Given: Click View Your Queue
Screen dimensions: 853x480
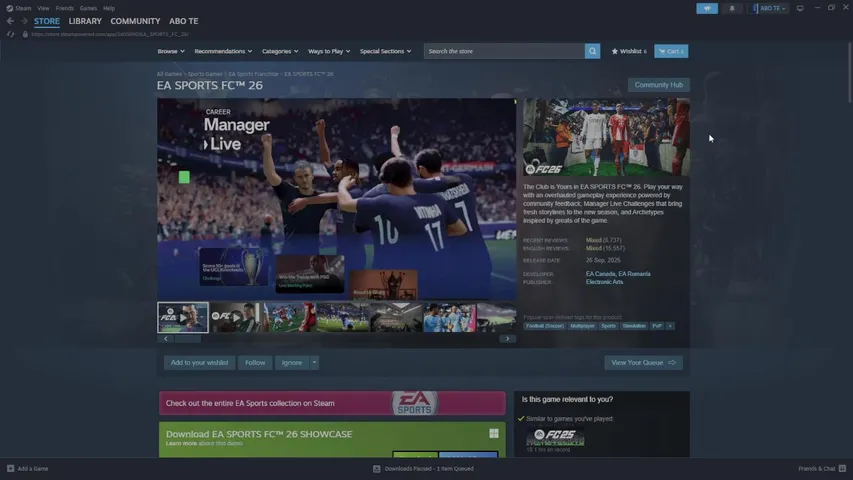Looking at the screenshot, I should pos(643,362).
